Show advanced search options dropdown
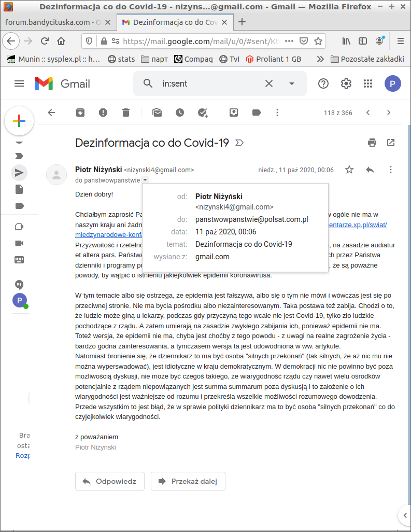The image size is (411, 532). (292, 83)
